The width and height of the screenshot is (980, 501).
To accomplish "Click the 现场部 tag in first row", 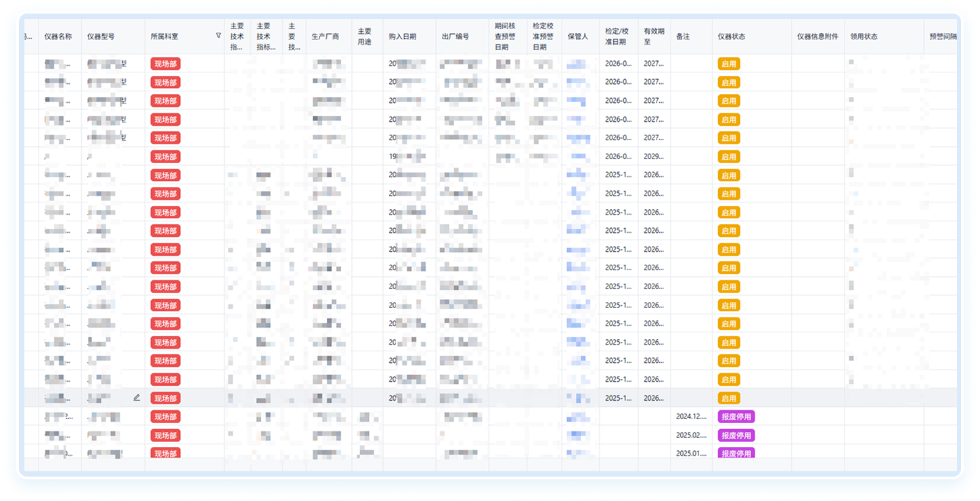I will click(x=165, y=64).
